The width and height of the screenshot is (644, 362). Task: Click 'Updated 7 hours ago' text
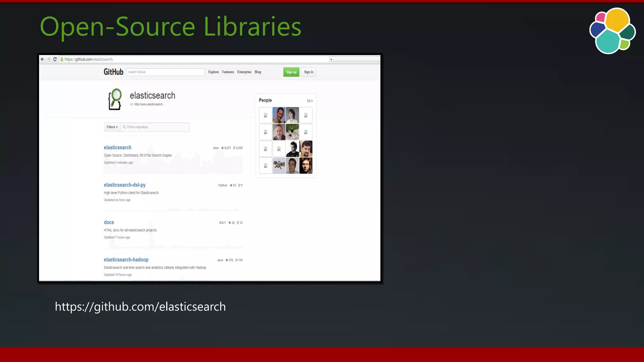coord(117,237)
